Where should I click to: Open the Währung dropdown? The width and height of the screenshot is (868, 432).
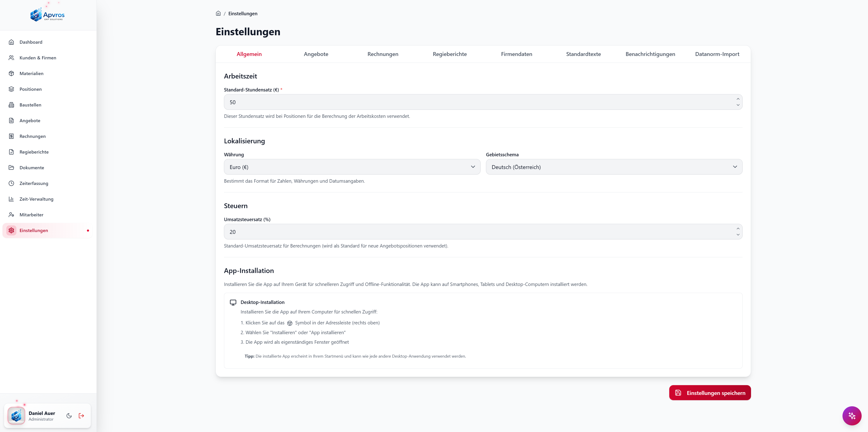click(x=352, y=167)
